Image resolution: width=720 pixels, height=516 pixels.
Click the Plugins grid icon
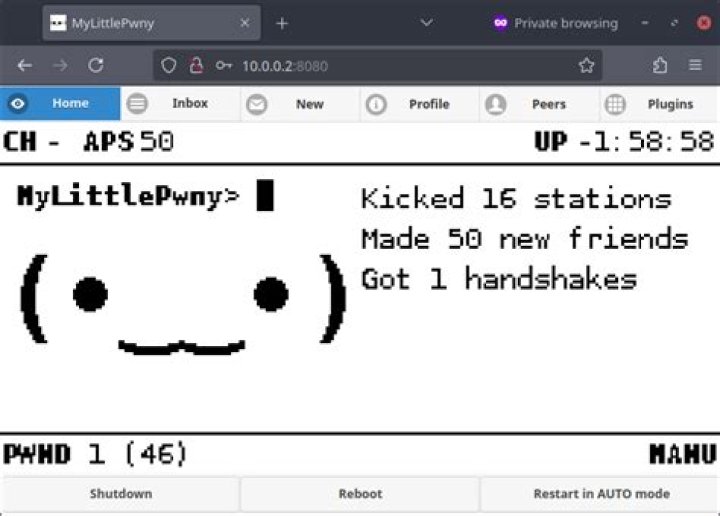[616, 104]
